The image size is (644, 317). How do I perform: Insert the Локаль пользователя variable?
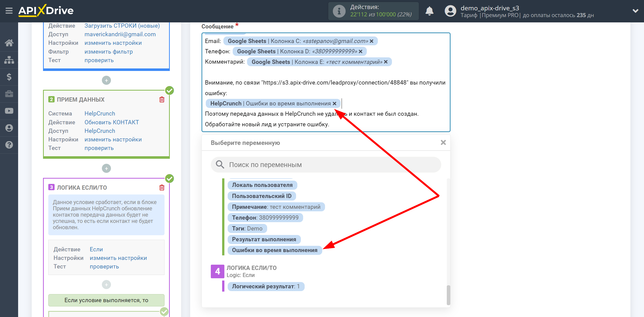(262, 185)
